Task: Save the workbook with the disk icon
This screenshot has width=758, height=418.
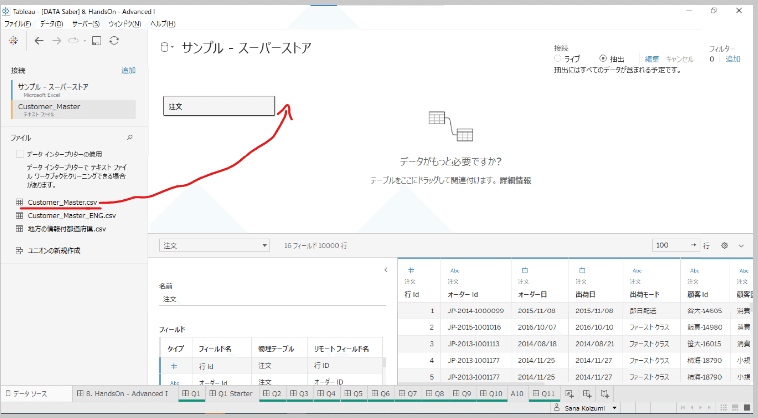Action: (97, 41)
